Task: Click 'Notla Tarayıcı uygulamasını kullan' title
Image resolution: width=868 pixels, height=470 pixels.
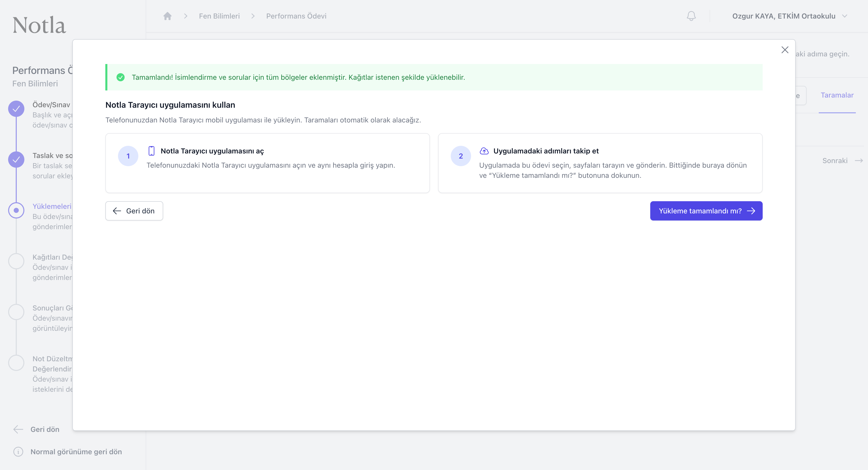Action: tap(170, 105)
